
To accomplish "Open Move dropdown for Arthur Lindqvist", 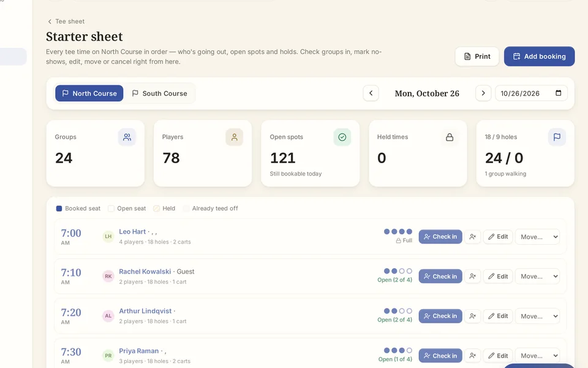I will (x=537, y=316).
